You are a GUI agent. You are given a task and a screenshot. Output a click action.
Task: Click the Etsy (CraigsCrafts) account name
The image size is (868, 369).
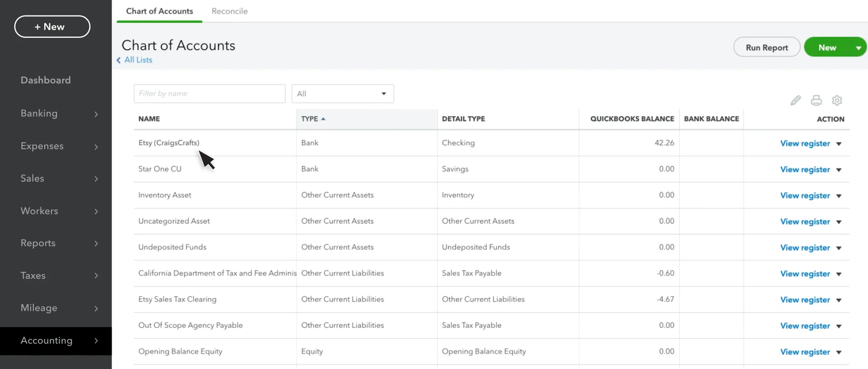[169, 143]
